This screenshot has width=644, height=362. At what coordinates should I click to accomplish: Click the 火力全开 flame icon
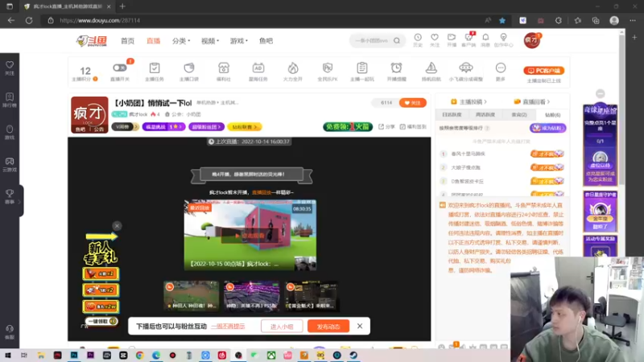pos(293,68)
